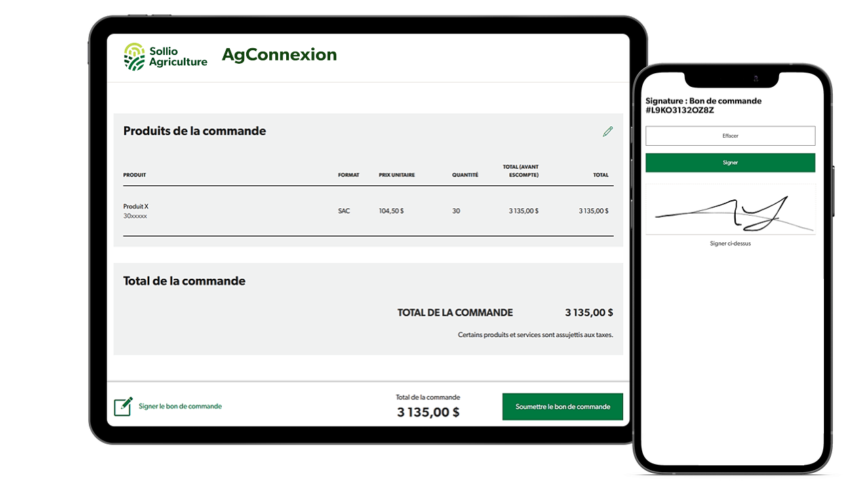Tap the 'Effacer' button on the phone
The image size is (868, 502).
click(730, 136)
